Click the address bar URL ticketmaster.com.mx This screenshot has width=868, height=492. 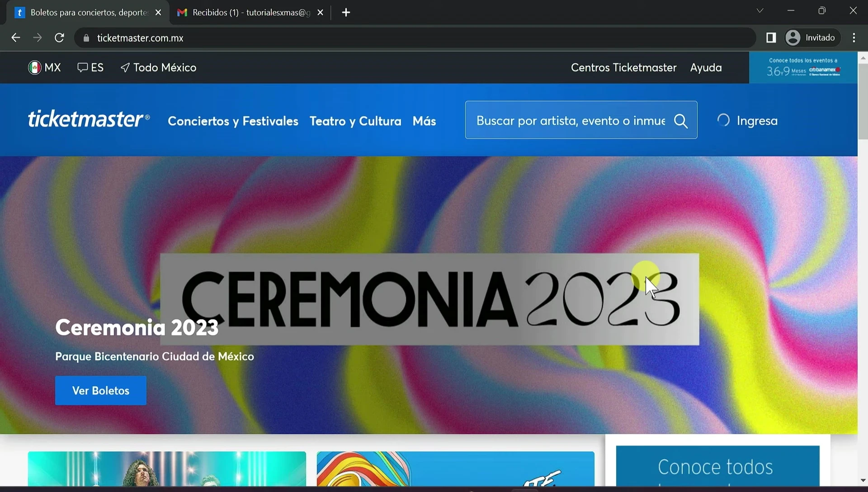140,38
